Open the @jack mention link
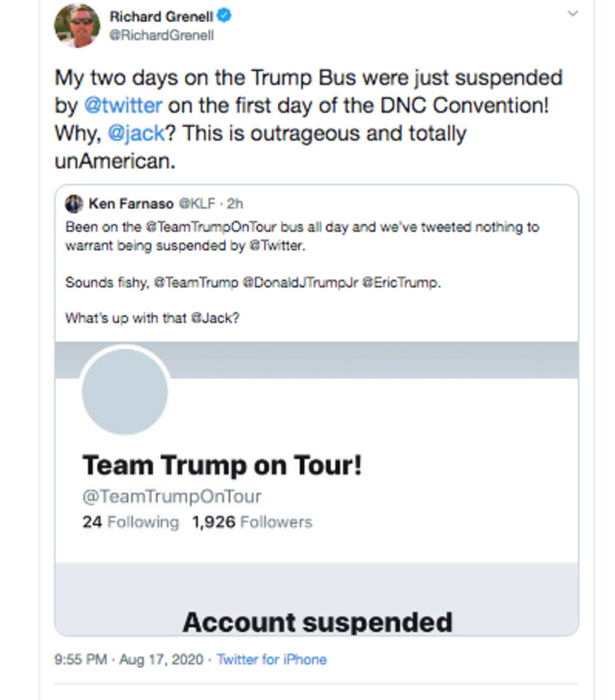The width and height of the screenshot is (615, 700). [137, 133]
